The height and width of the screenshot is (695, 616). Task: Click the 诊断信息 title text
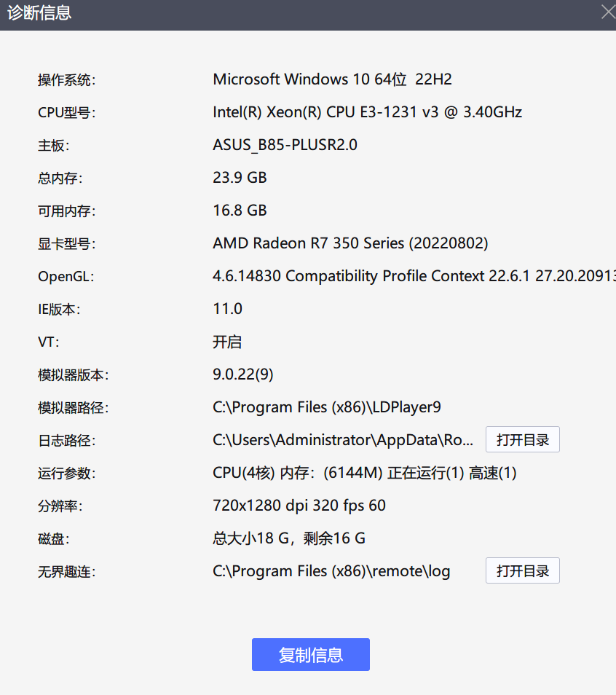39,13
